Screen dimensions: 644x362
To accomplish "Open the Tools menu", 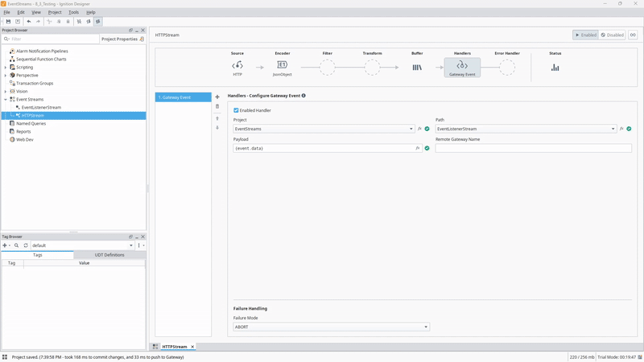I will 73,12.
